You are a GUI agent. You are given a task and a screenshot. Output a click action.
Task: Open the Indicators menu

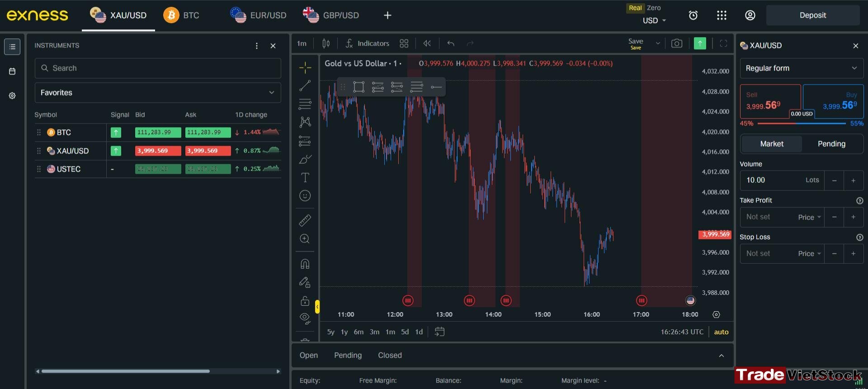(367, 43)
